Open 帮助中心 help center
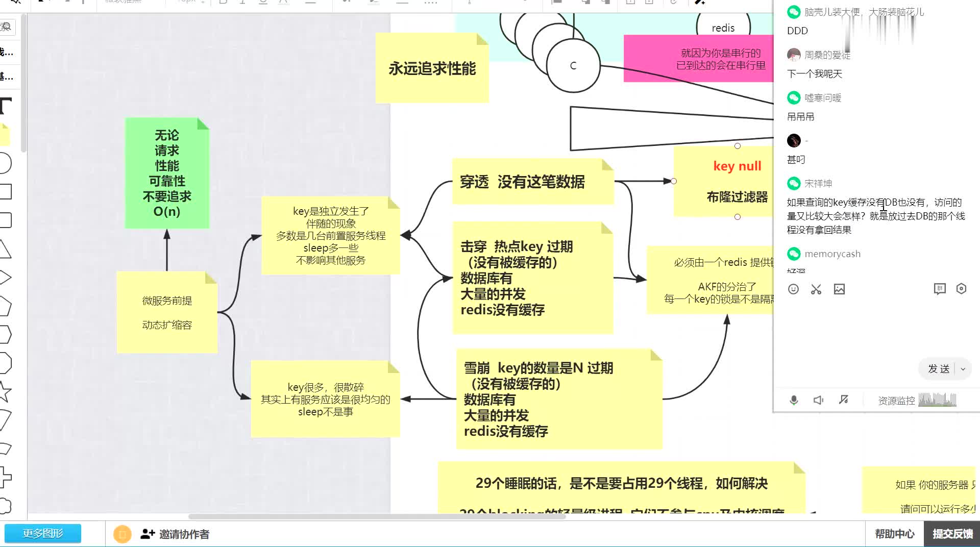Image resolution: width=980 pixels, height=547 pixels. (894, 534)
